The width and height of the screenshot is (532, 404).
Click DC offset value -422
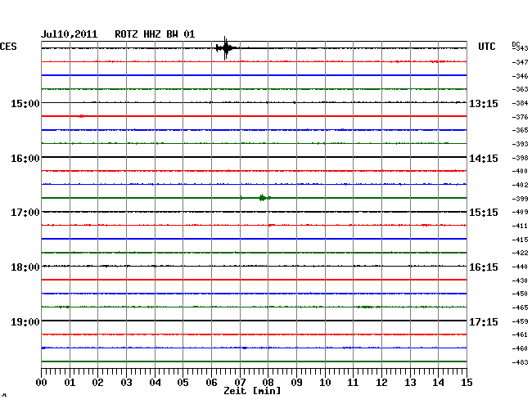(520, 253)
